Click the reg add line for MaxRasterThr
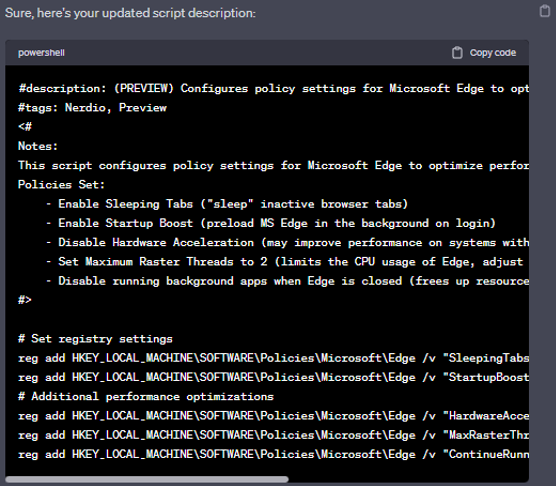 [273, 435]
